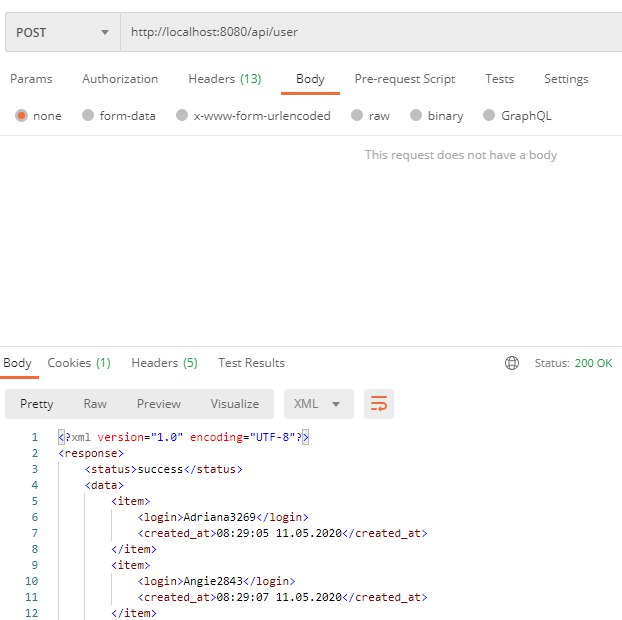Click the login Adriana3269 line

click(223, 517)
